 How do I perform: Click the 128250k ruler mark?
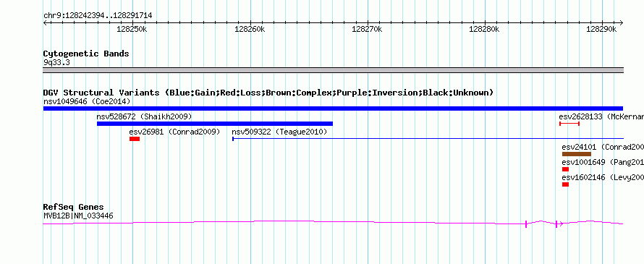(x=132, y=29)
